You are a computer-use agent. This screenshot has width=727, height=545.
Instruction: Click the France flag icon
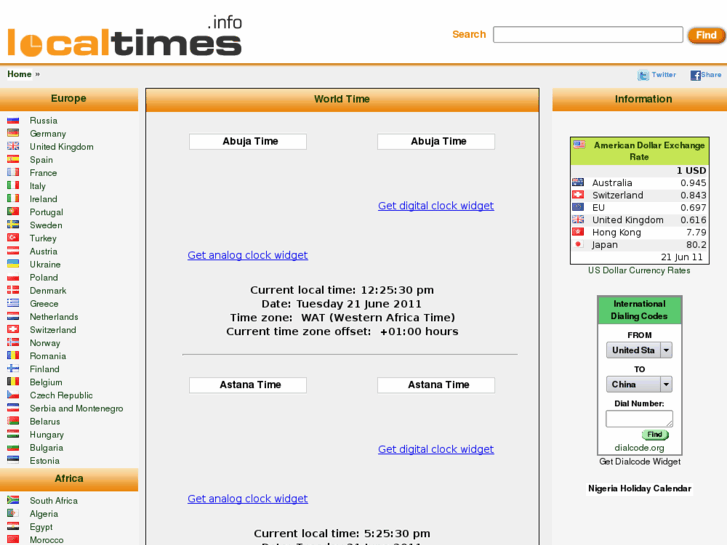pyautogui.click(x=13, y=172)
